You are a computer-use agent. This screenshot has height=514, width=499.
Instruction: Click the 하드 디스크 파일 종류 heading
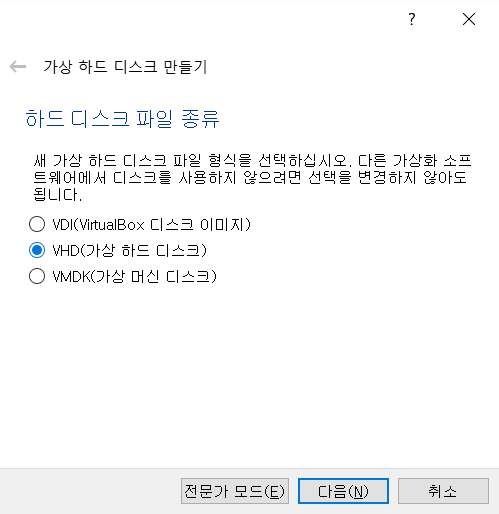coord(122,118)
